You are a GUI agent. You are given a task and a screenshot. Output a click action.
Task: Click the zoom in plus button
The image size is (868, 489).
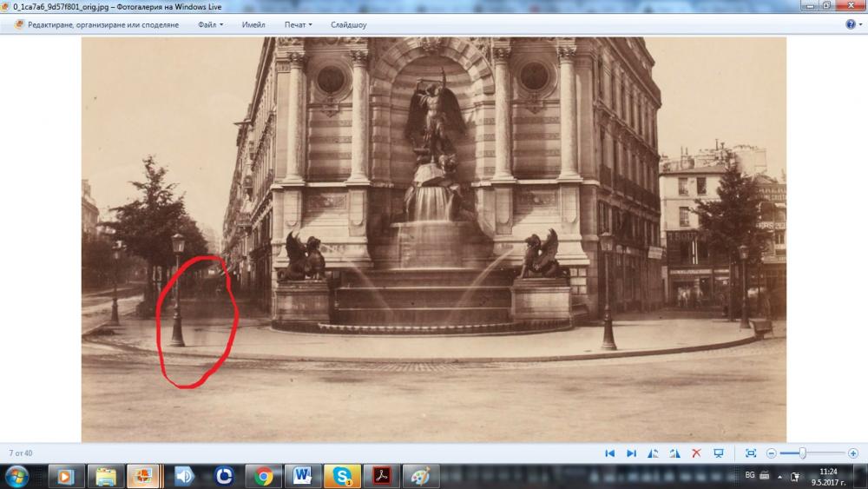click(x=853, y=453)
